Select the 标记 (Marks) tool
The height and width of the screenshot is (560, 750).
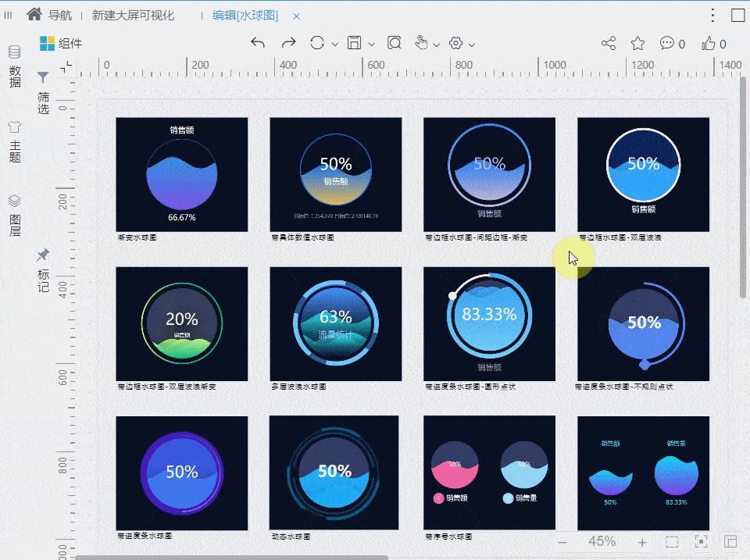[43, 267]
